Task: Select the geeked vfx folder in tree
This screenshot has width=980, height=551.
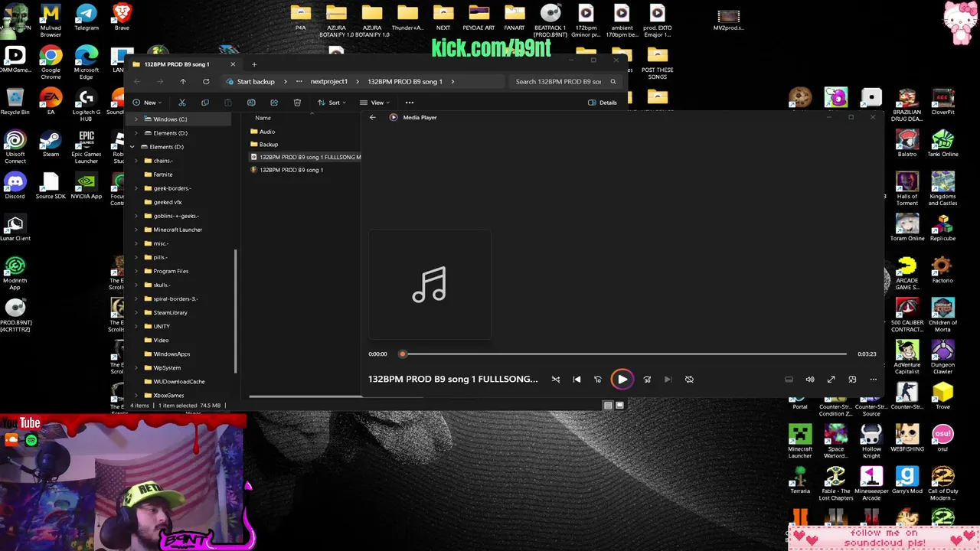Action: pos(168,202)
